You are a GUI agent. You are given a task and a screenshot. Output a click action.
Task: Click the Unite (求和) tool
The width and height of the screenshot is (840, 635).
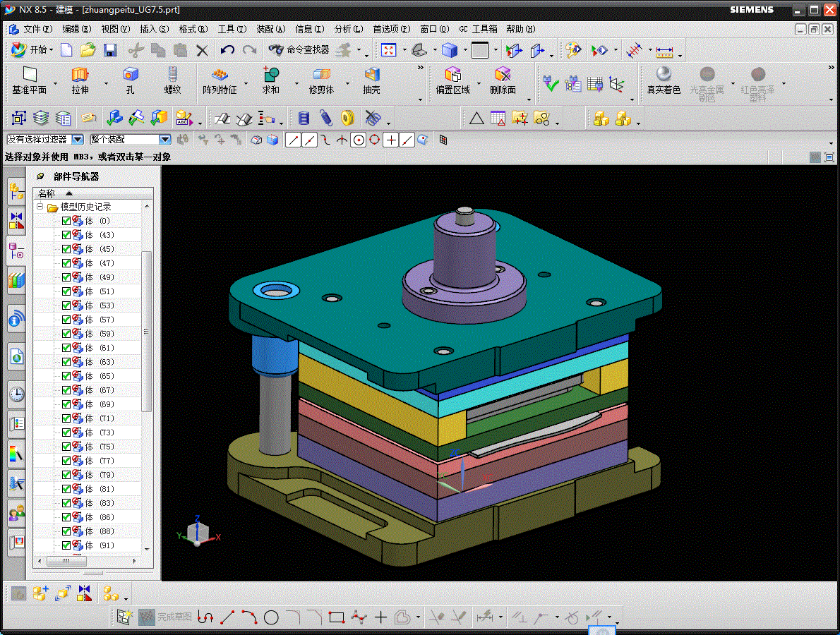[x=270, y=80]
